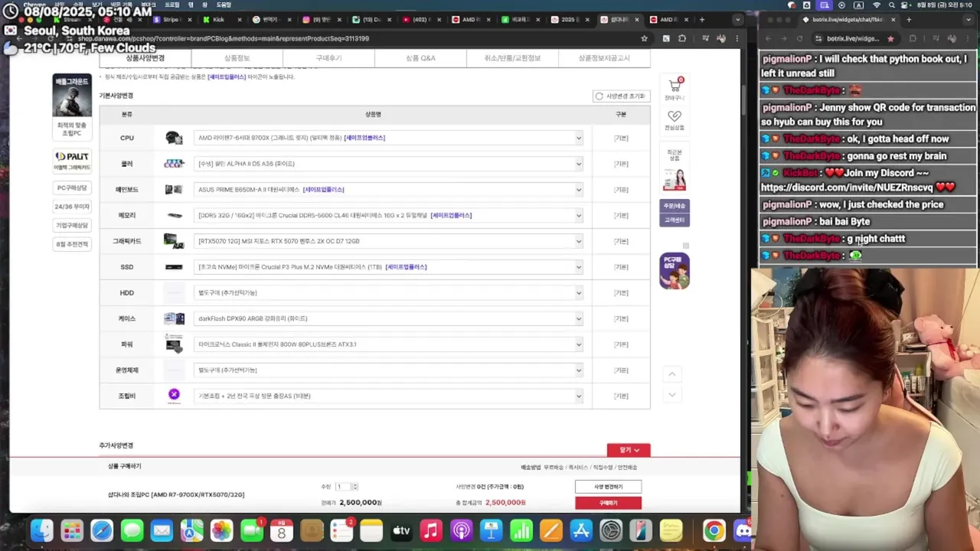The image size is (980, 551).
Task: Click the page scroll-up arrow button
Action: click(671, 373)
